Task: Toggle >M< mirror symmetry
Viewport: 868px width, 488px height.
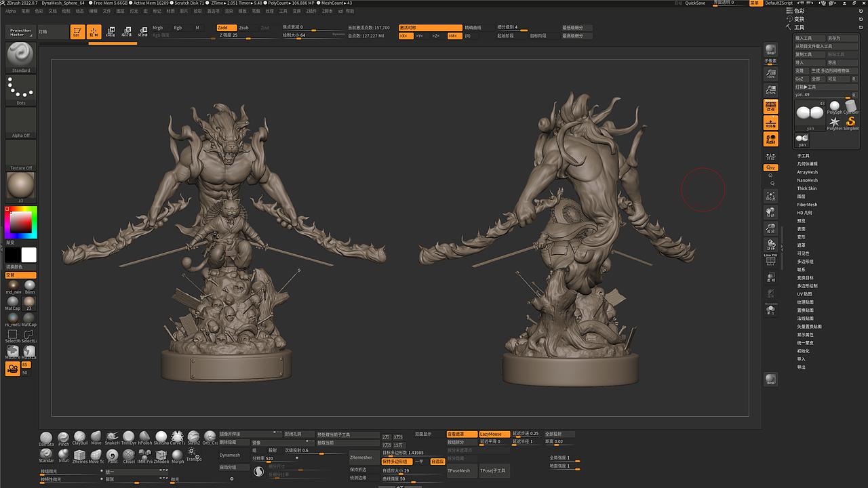Action: 454,35
